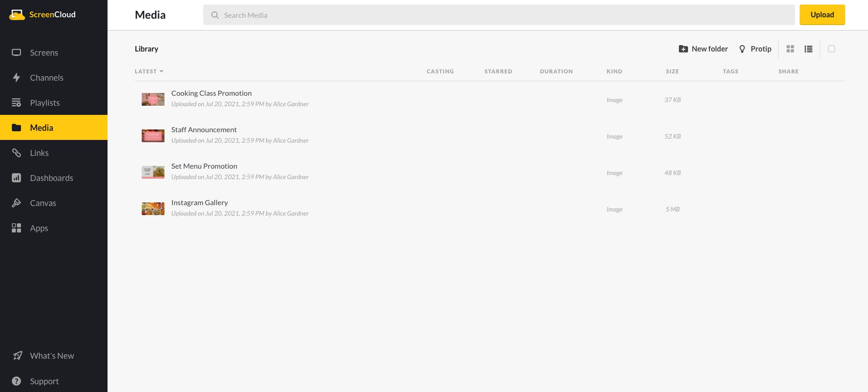Viewport: 868px width, 392px height.
Task: Select the Media label in sidebar
Action: tap(41, 128)
